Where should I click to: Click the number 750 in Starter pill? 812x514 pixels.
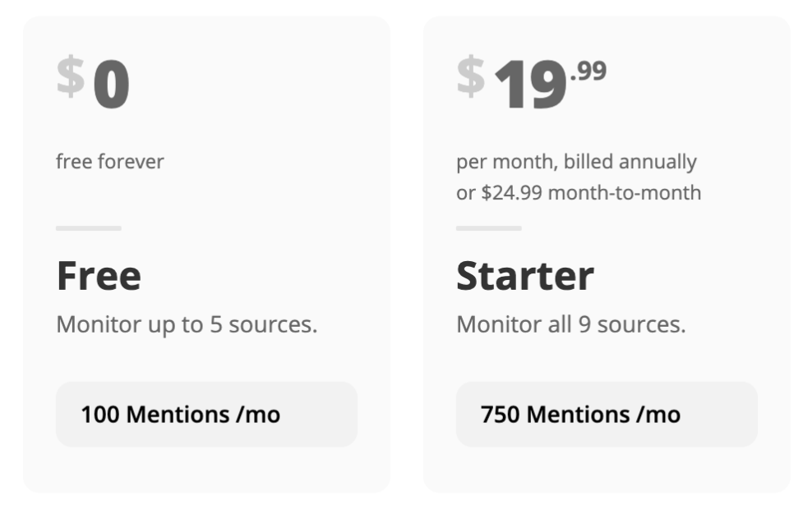500,415
